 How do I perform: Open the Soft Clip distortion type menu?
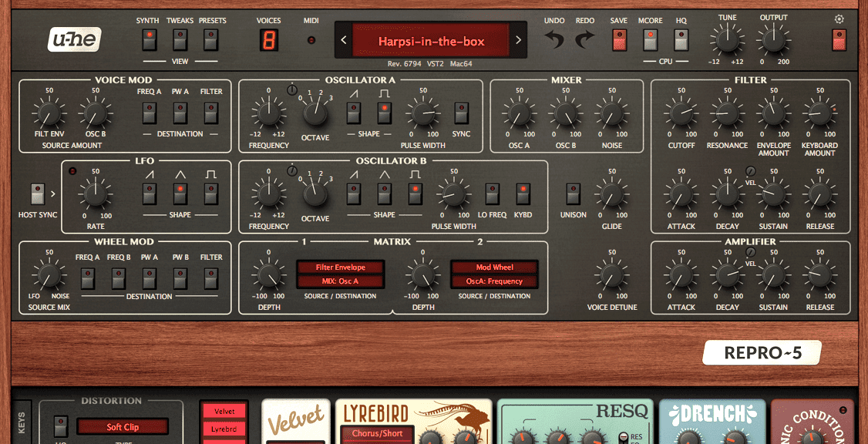pyautogui.click(x=123, y=427)
